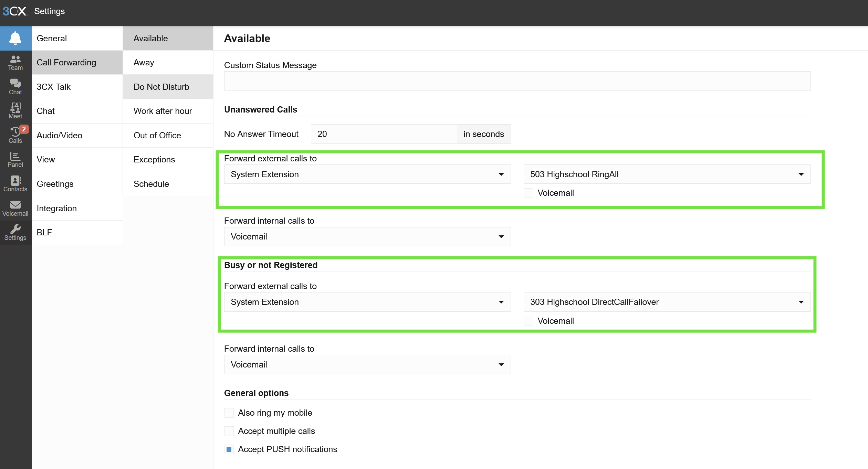Open Calls history with badge
This screenshot has width=868, height=469.
coord(15,135)
